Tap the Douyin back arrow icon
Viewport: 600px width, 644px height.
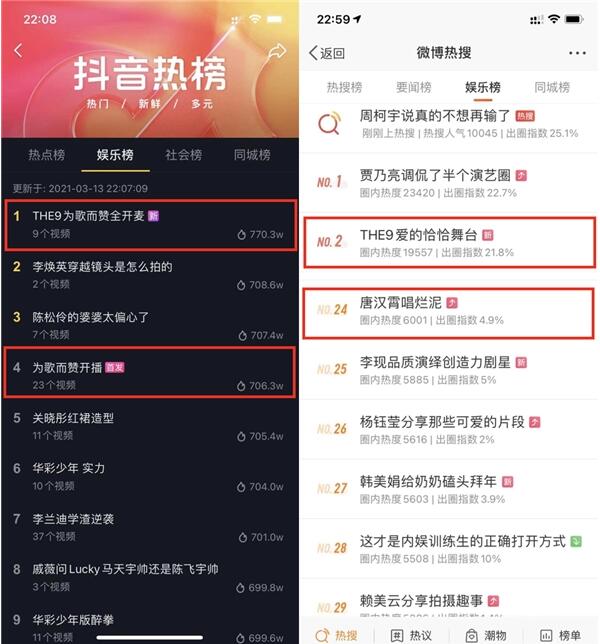(x=18, y=51)
